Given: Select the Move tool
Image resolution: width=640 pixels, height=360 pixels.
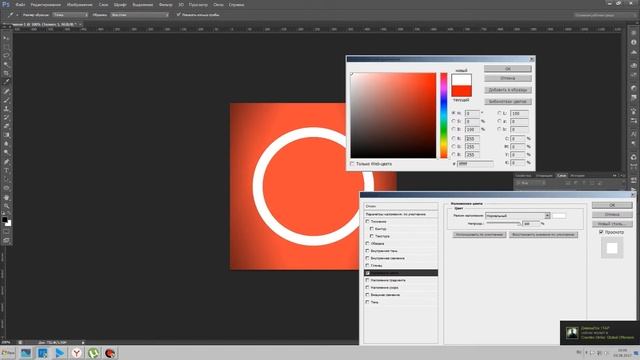Looking at the screenshot, I should 6,38.
